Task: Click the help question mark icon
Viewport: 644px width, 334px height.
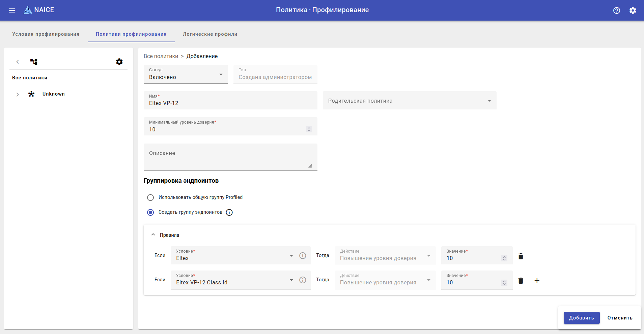Action: click(616, 10)
